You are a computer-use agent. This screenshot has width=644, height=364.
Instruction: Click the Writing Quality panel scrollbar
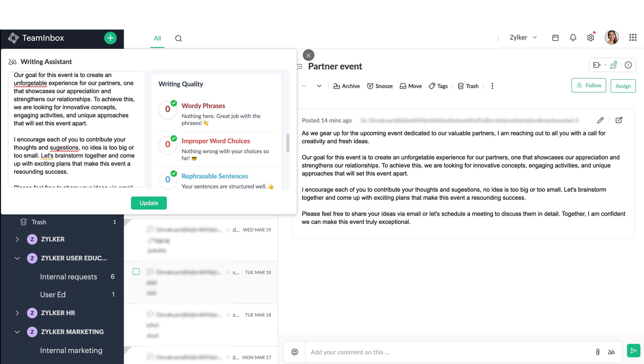(x=288, y=143)
